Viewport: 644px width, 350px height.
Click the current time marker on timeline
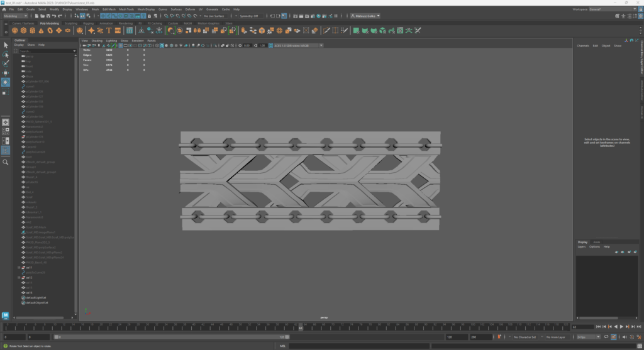(301, 327)
